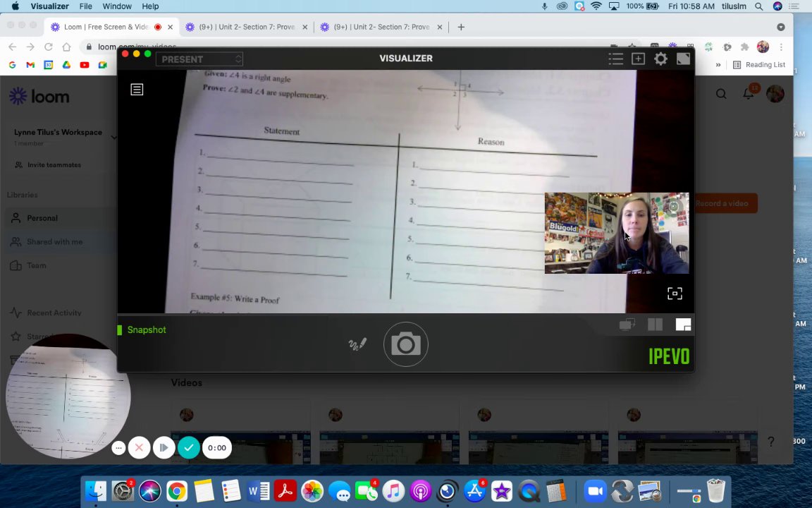This screenshot has width=812, height=508.
Task: Open the Visualizer settings gear
Action: click(x=660, y=59)
